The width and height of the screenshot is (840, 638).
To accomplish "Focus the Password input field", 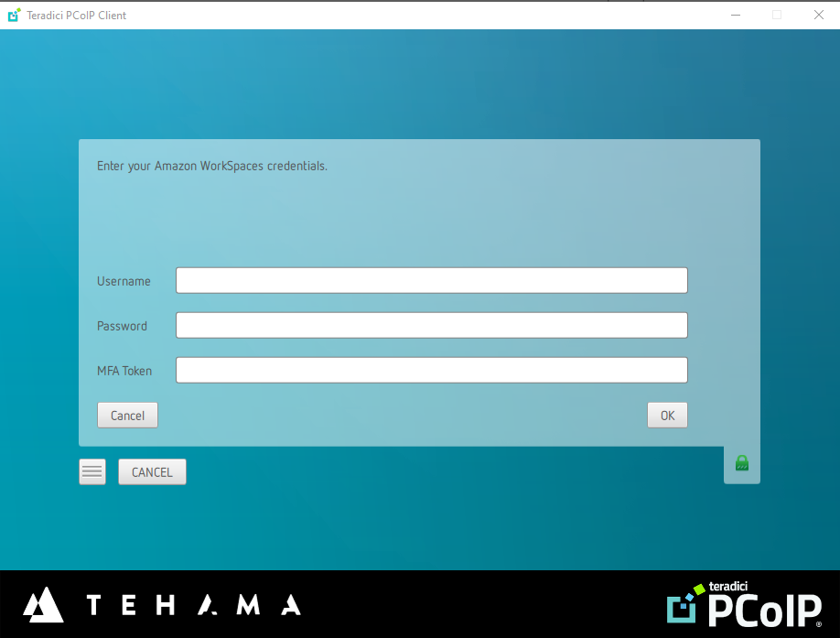I will (x=432, y=326).
